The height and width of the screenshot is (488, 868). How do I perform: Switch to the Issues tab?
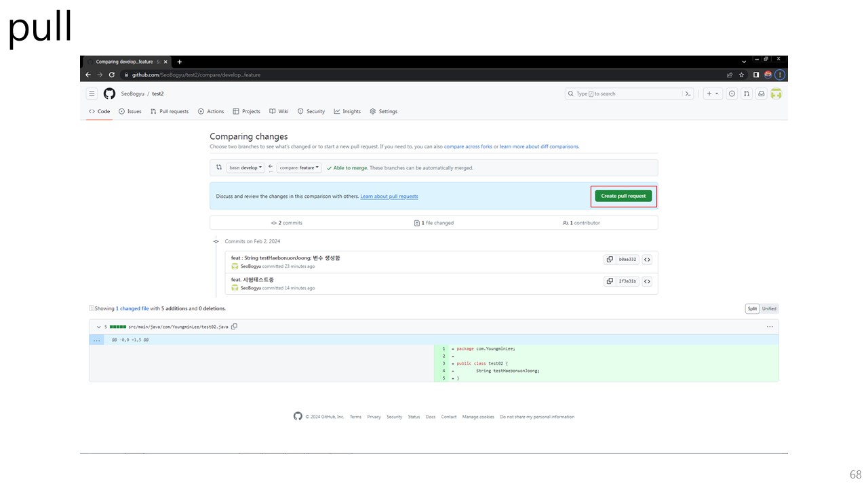130,111
